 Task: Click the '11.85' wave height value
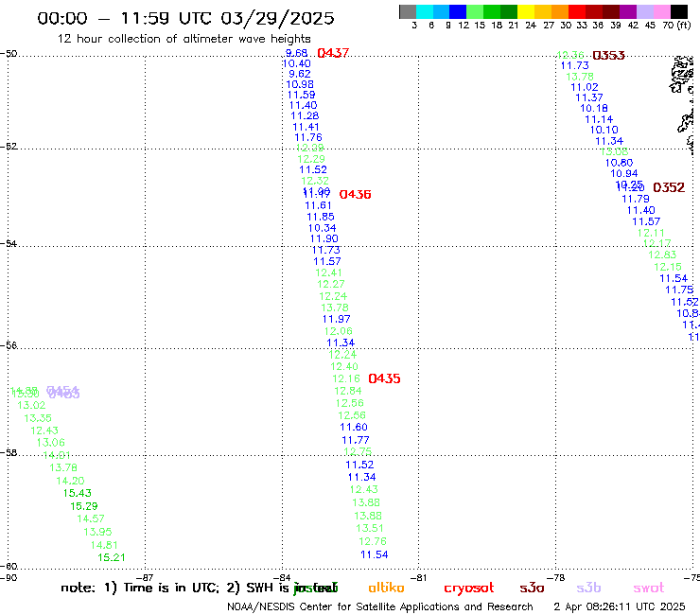coord(321,217)
